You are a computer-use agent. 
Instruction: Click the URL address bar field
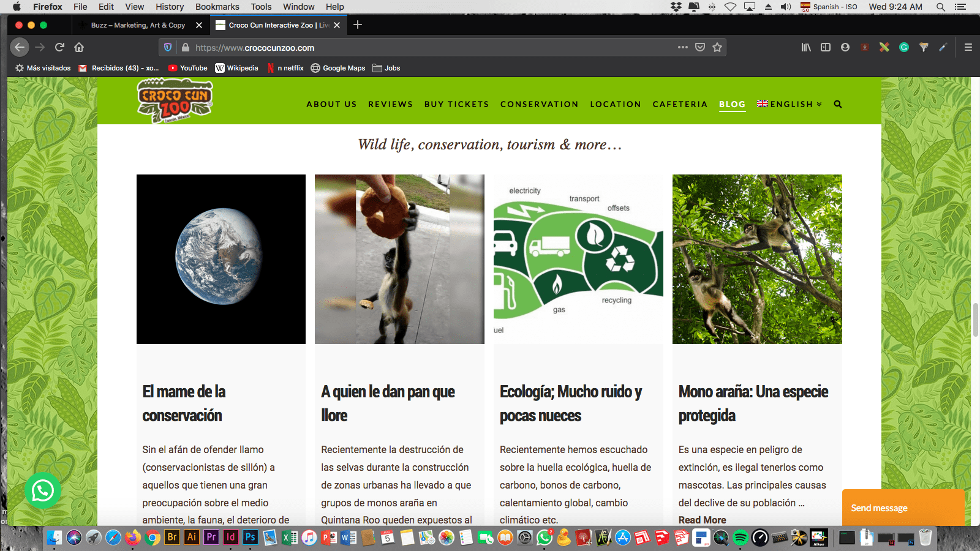[x=429, y=48]
